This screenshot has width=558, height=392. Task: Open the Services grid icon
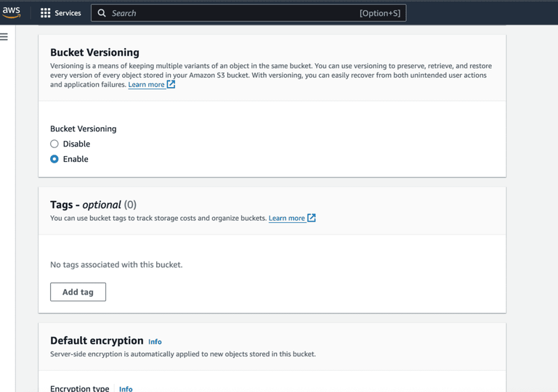click(x=45, y=13)
